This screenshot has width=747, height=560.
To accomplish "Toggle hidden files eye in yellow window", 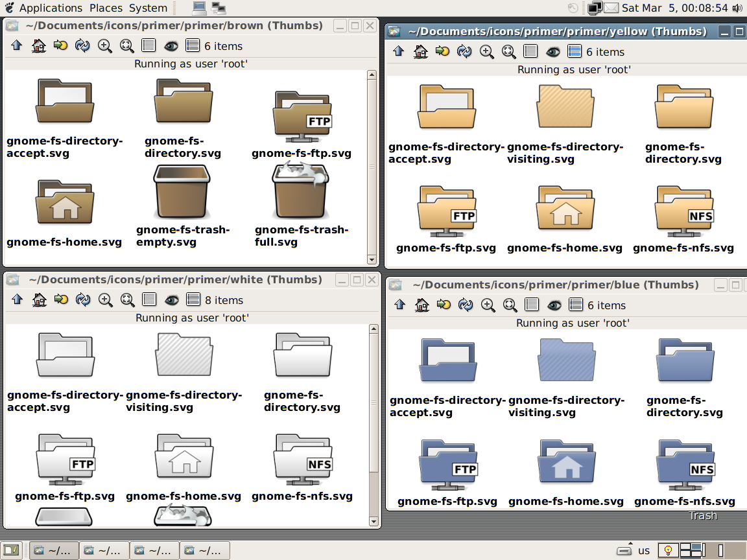I will [x=552, y=51].
